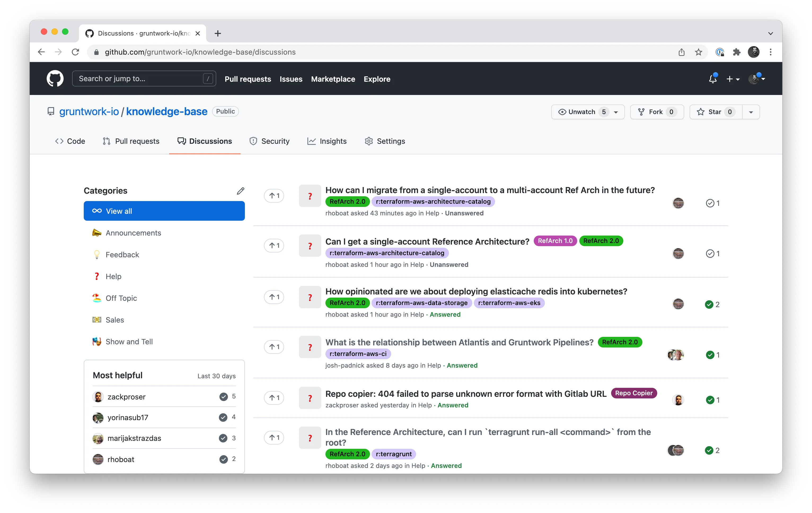Click the share page icon in address bar

click(682, 52)
